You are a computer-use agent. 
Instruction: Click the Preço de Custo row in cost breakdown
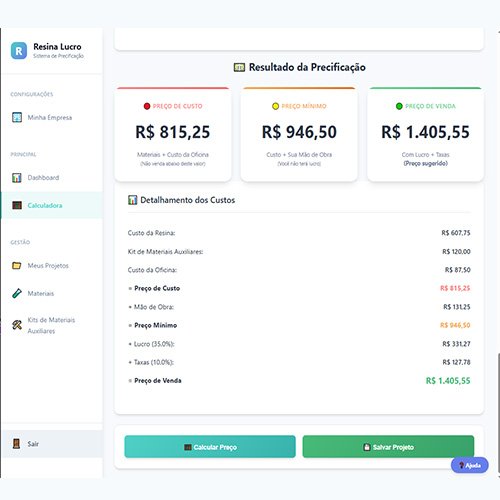pos(299,288)
